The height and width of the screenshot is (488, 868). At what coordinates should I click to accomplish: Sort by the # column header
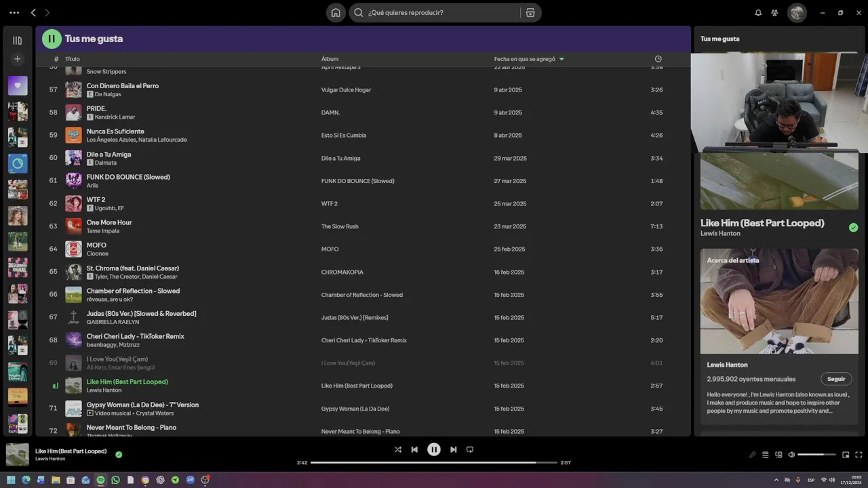(x=56, y=59)
